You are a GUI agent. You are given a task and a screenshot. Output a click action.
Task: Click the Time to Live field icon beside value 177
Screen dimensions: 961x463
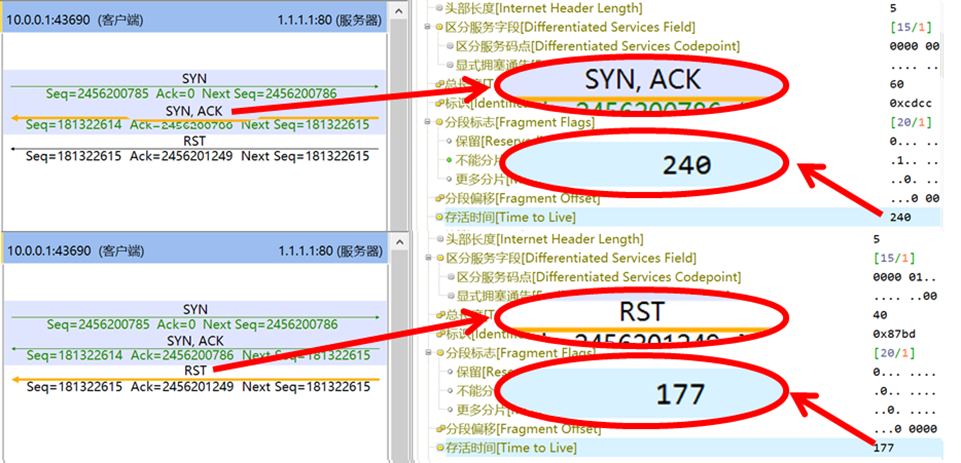(x=440, y=448)
